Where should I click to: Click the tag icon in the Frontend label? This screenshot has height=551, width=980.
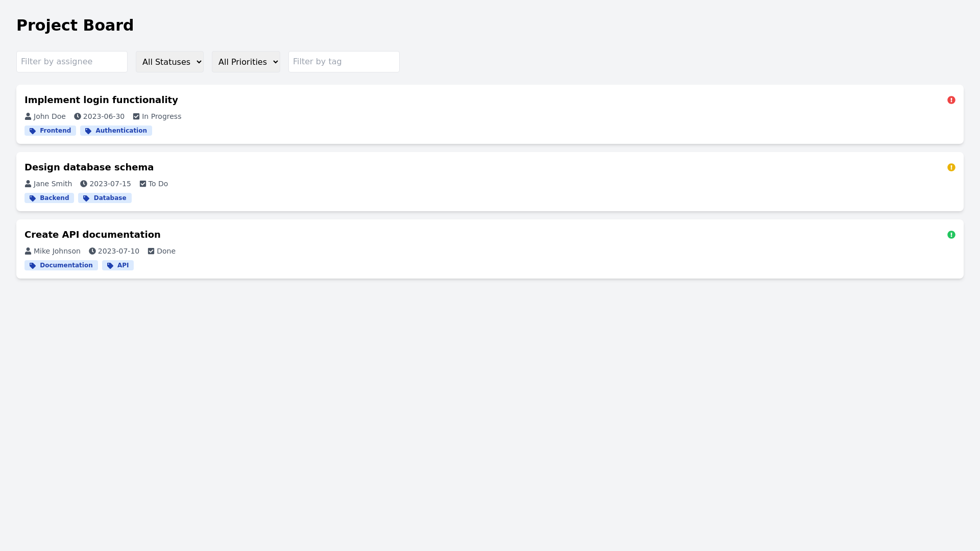[33, 131]
